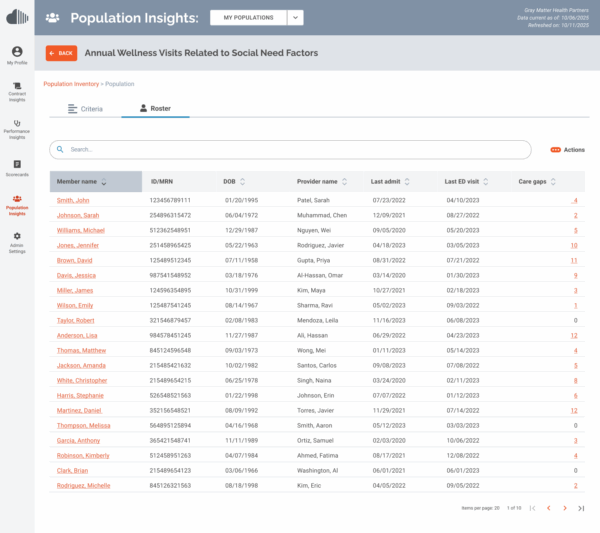This screenshot has width=600, height=533.
Task: Open Scorecards in the sidebar
Action: click(17, 168)
